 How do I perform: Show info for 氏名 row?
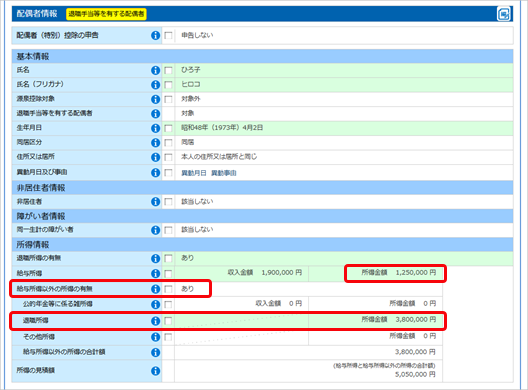(x=155, y=70)
